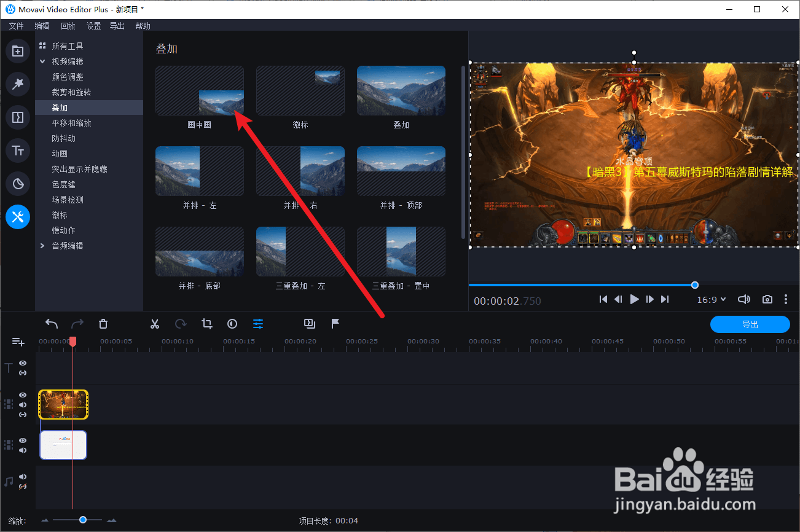Collapse the 视频编辑 tree section
The width and height of the screenshot is (800, 532).
click(x=42, y=61)
